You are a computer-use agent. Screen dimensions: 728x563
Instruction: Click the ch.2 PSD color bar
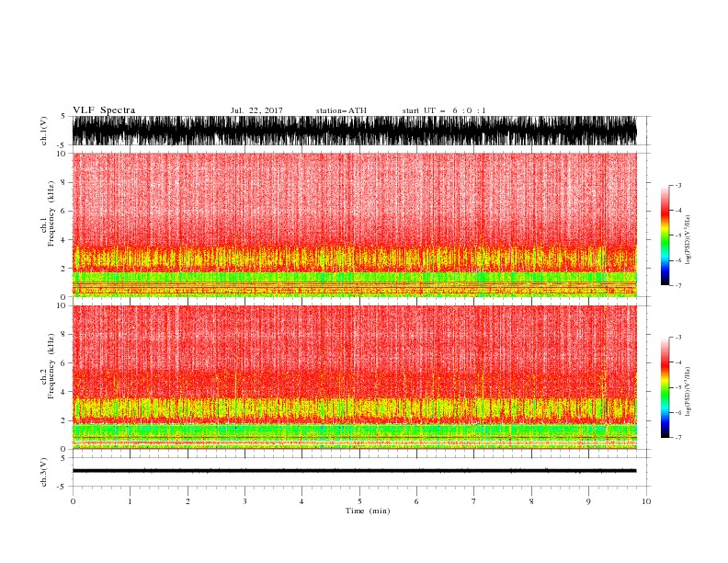[x=665, y=387]
